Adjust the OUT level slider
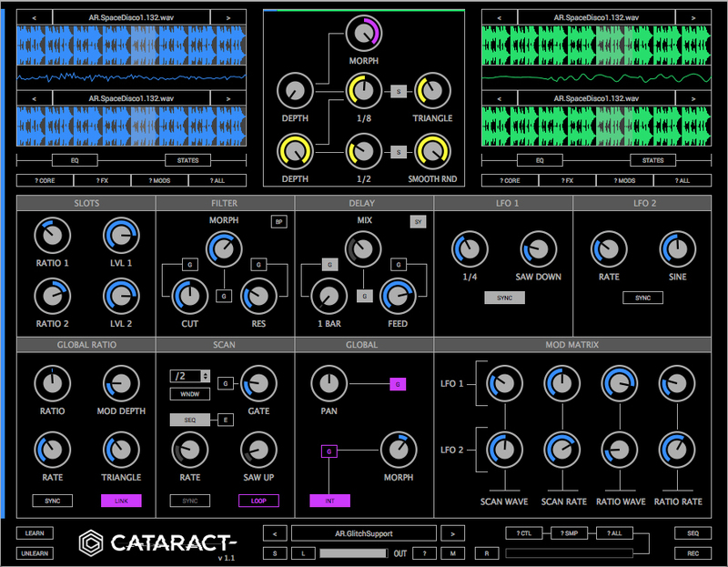This screenshot has width=728, height=567. click(x=353, y=553)
